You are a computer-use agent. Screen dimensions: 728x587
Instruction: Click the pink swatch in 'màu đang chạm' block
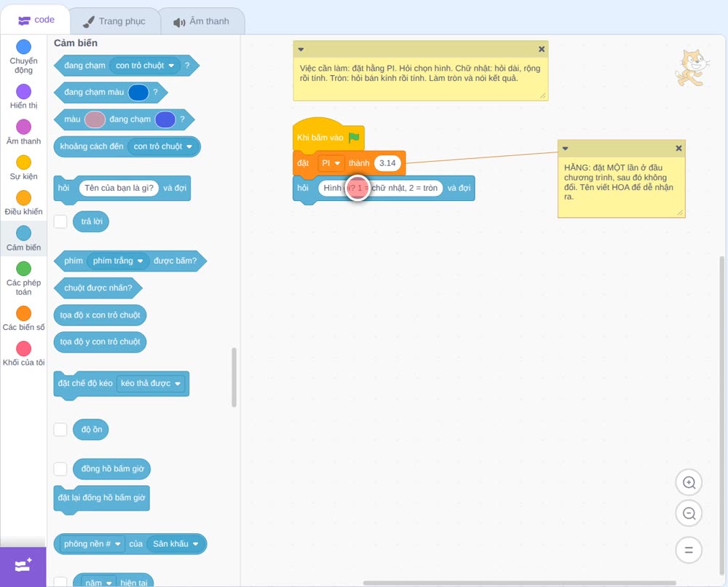[95, 120]
